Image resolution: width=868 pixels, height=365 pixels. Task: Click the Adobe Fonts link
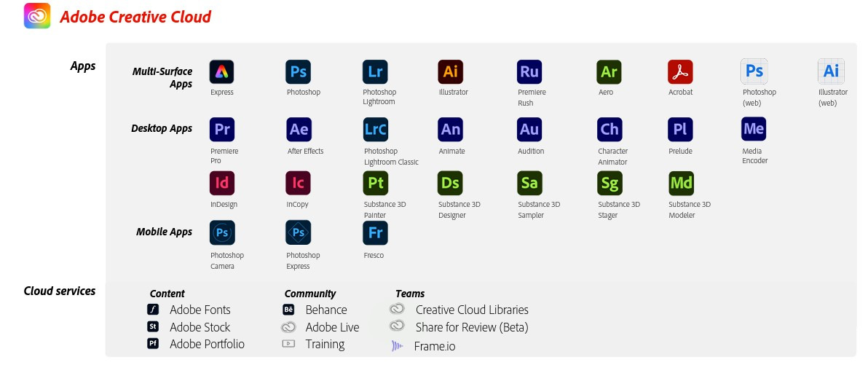tap(200, 310)
